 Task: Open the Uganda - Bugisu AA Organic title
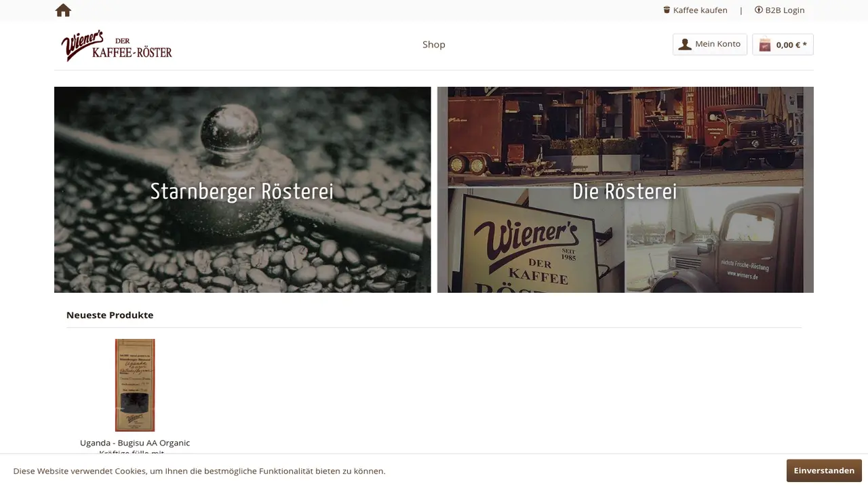click(x=135, y=443)
